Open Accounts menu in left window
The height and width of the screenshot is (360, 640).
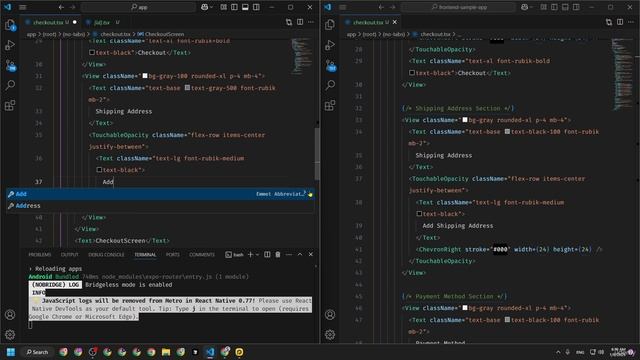[x=10, y=315]
